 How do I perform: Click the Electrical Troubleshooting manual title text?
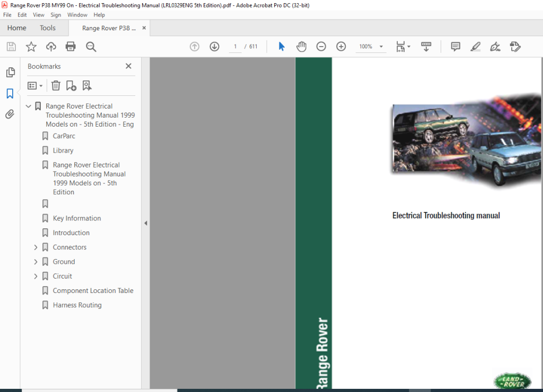click(x=446, y=216)
